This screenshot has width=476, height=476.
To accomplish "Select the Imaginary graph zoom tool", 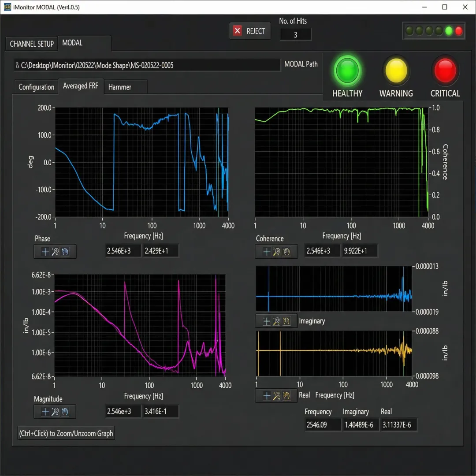I will pyautogui.click(x=276, y=321).
